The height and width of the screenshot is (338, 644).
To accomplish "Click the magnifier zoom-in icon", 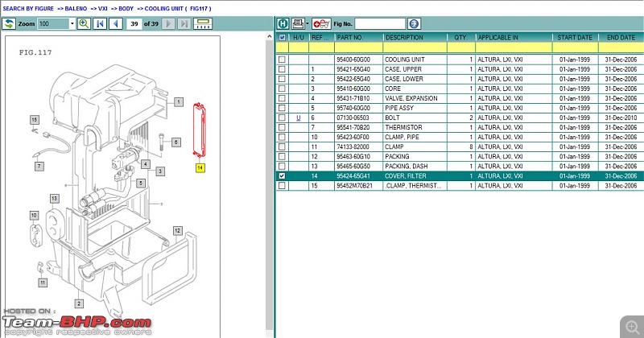I will pyautogui.click(x=85, y=23).
